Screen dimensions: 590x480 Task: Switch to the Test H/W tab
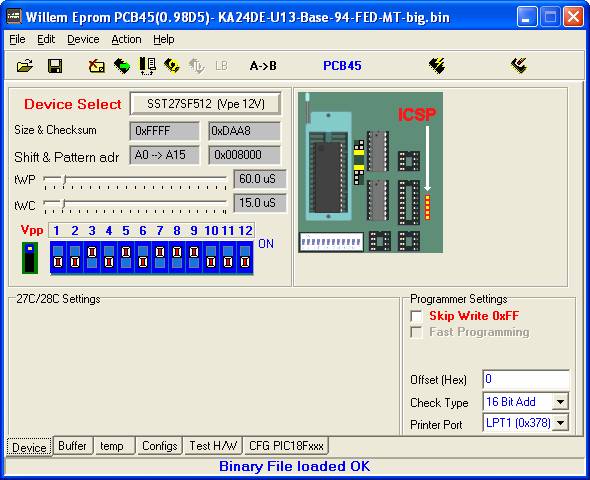coord(213,446)
